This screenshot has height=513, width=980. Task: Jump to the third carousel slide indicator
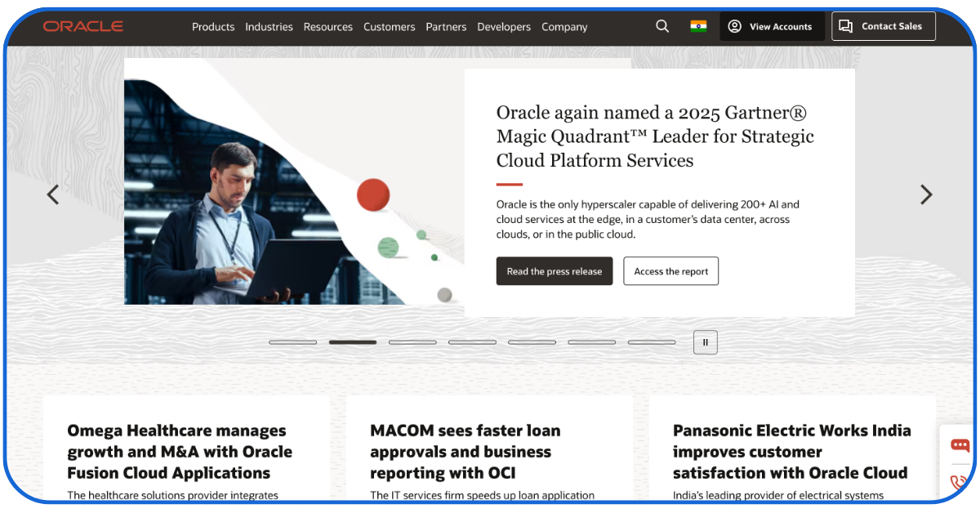412,342
